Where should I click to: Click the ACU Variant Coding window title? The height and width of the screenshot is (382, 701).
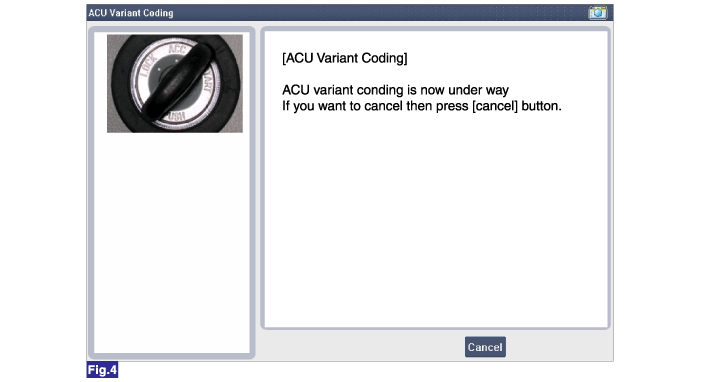coord(131,13)
